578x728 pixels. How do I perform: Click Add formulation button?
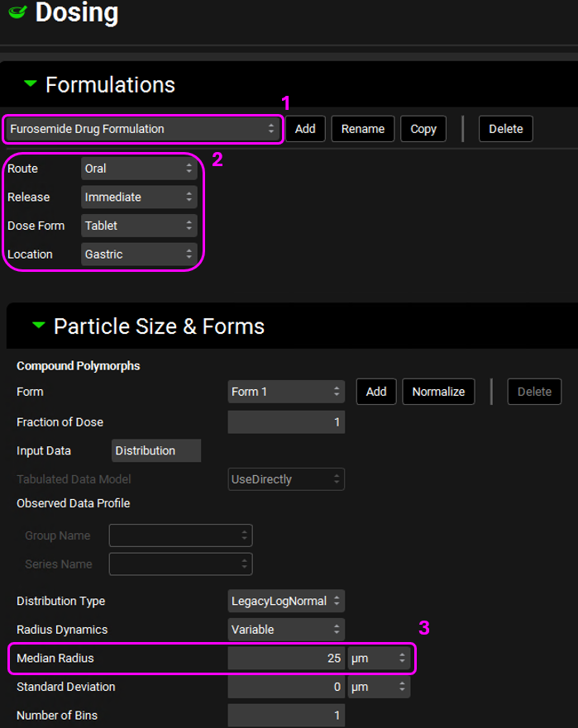pos(305,129)
